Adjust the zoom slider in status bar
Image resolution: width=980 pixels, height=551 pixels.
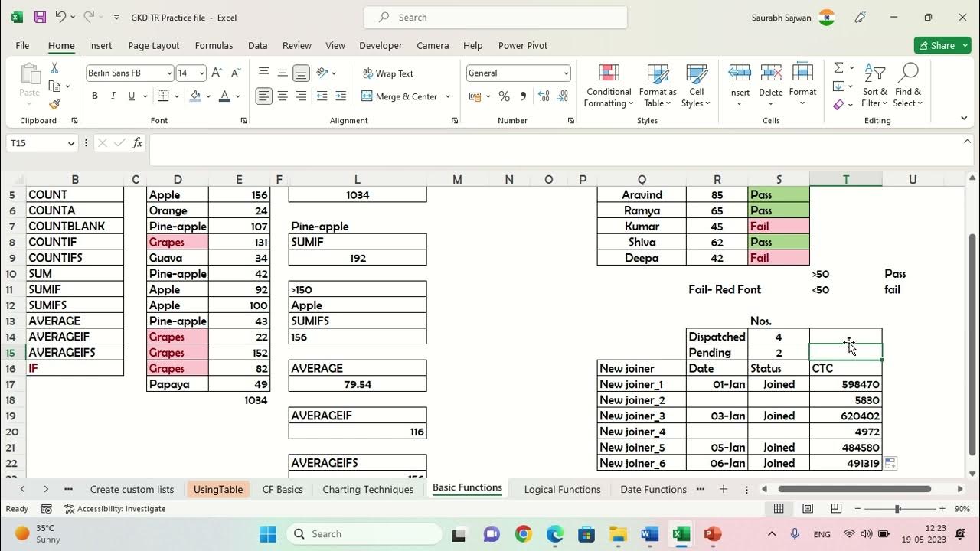(x=896, y=509)
